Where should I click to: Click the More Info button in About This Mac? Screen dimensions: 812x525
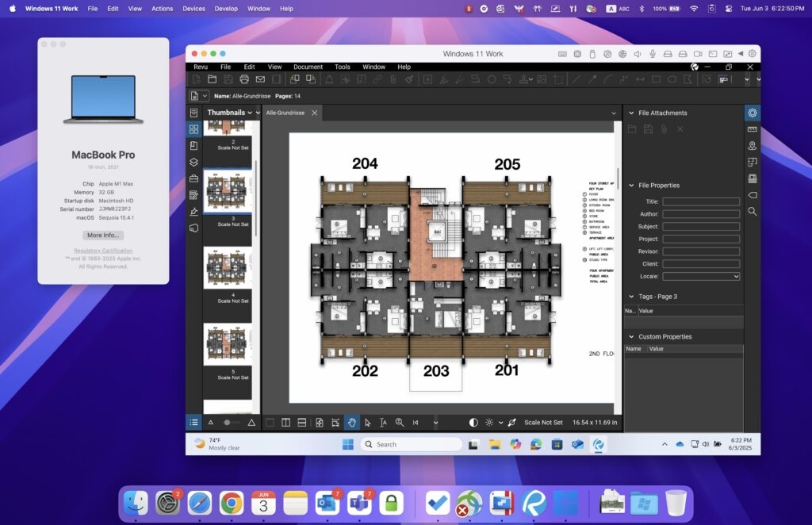point(102,235)
